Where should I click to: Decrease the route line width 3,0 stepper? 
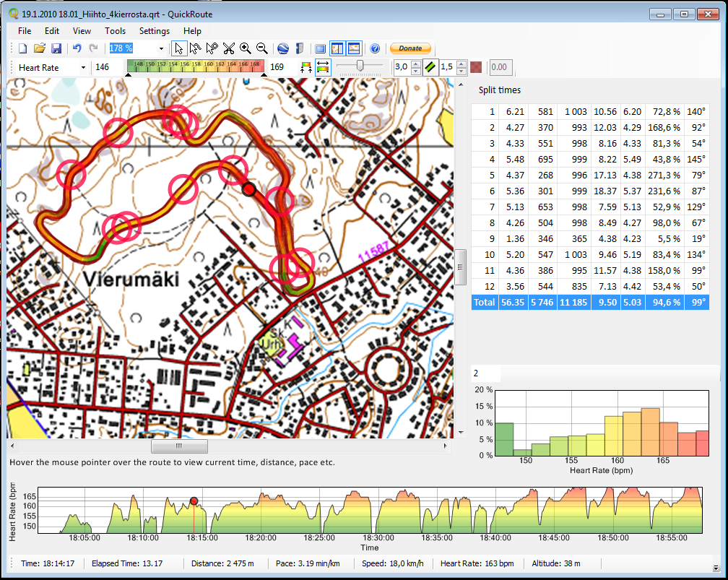pos(416,71)
